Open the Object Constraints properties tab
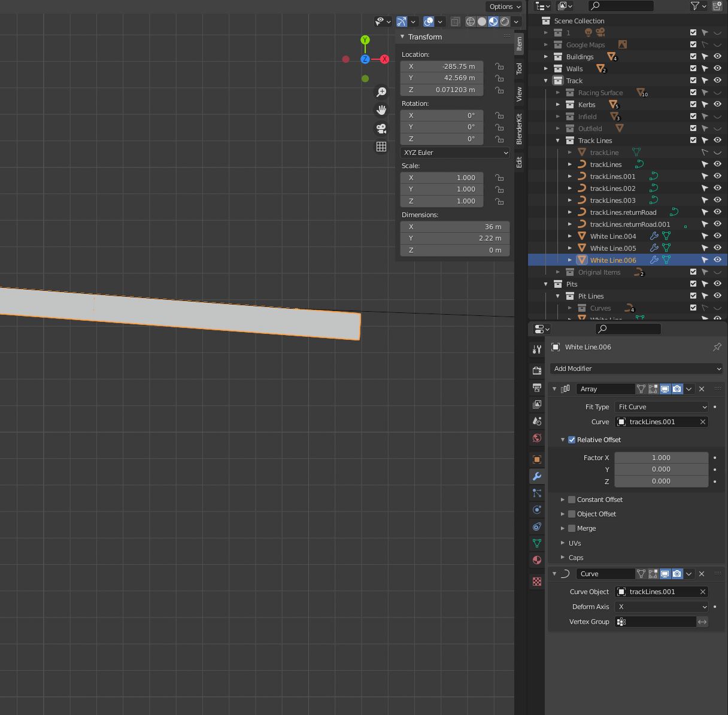Viewport: 728px width, 715px height. click(537, 527)
